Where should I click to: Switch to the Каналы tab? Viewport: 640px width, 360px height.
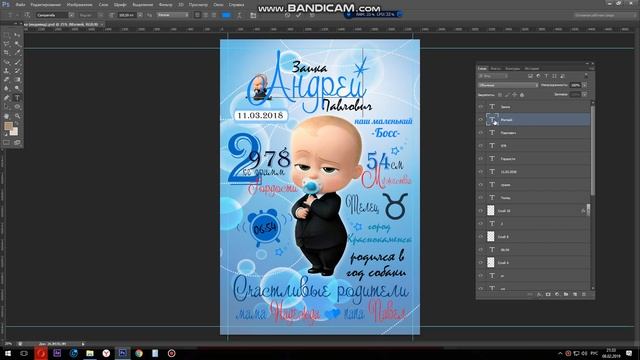coord(496,69)
